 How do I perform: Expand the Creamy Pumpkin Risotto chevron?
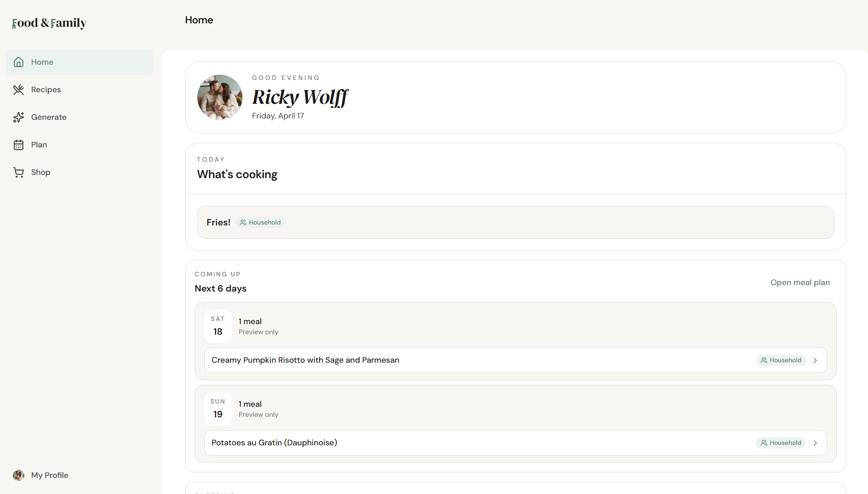tap(815, 360)
